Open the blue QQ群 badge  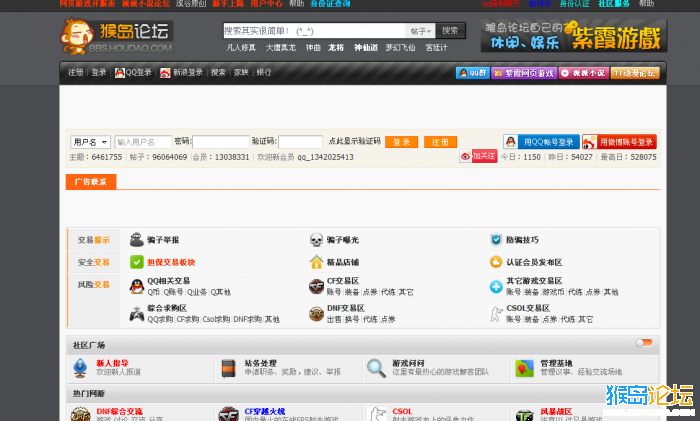(x=473, y=73)
